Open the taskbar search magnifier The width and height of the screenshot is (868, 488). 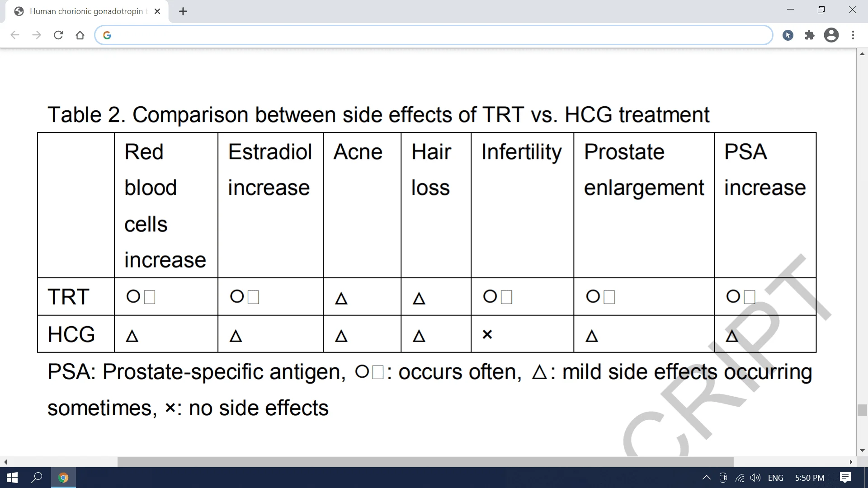point(37,478)
